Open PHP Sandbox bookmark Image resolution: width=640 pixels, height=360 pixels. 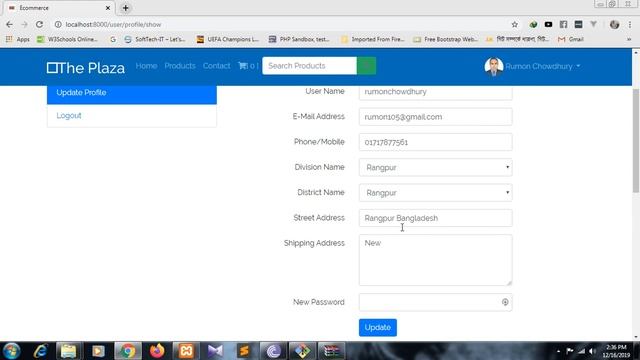pyautogui.click(x=299, y=39)
